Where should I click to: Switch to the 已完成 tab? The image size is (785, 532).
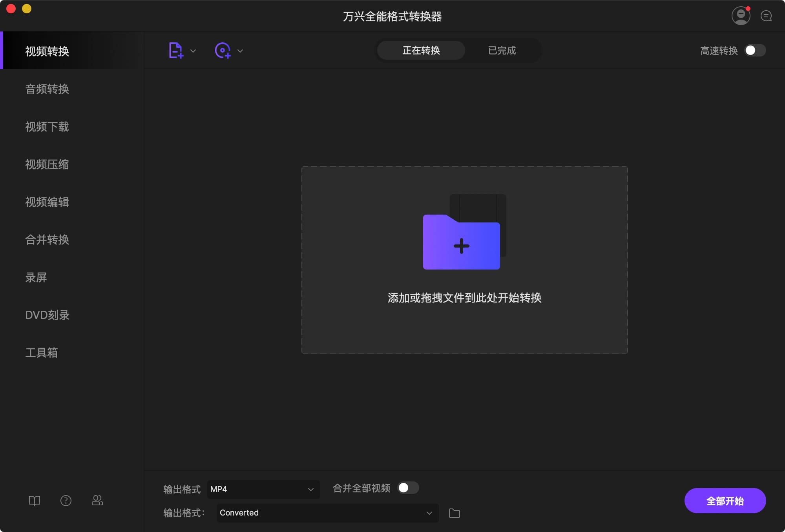[502, 50]
